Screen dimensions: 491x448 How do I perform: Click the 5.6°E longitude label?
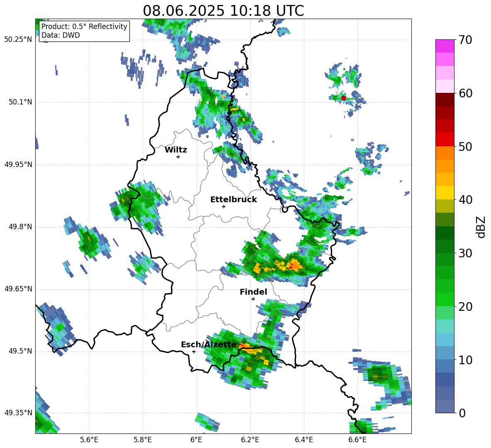click(89, 440)
